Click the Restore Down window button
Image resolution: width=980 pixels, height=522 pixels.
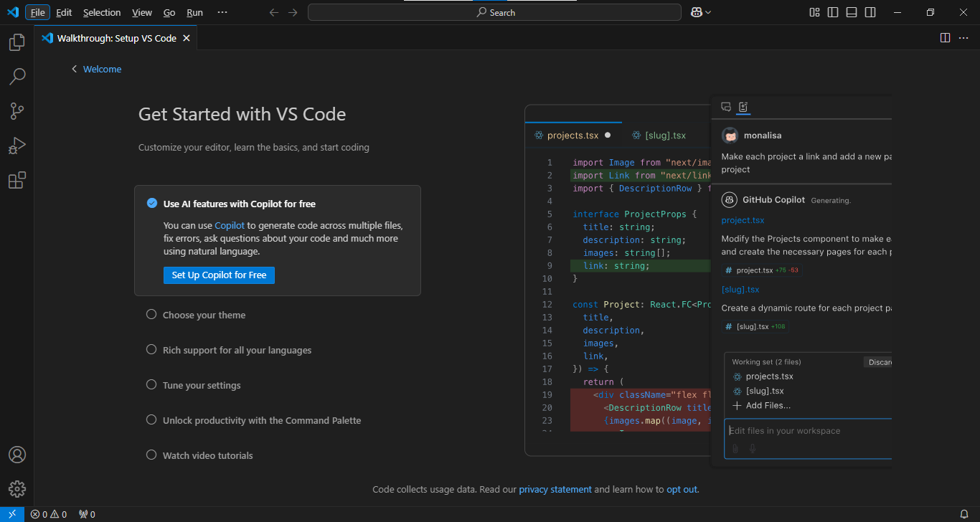(x=930, y=12)
